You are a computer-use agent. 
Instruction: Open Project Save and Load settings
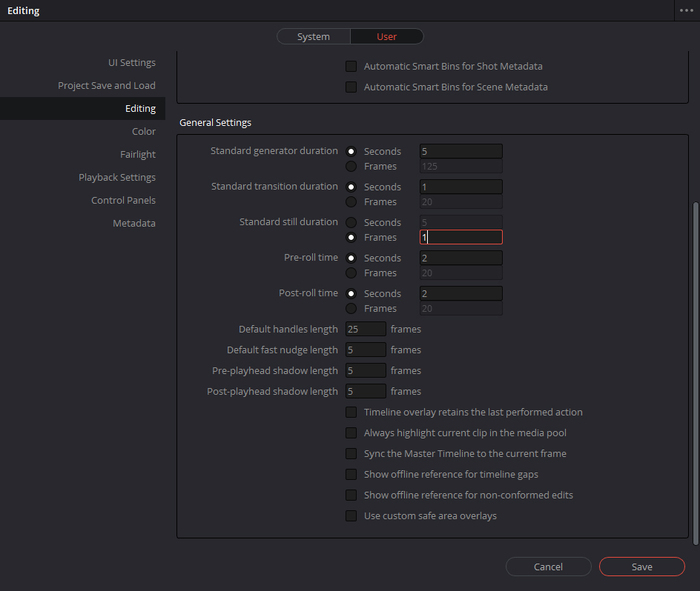(x=106, y=86)
